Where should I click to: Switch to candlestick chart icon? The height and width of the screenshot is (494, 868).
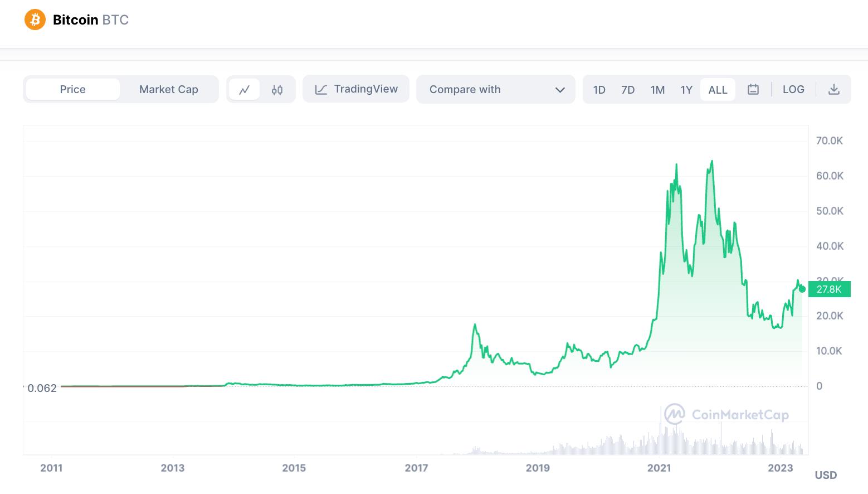[277, 90]
